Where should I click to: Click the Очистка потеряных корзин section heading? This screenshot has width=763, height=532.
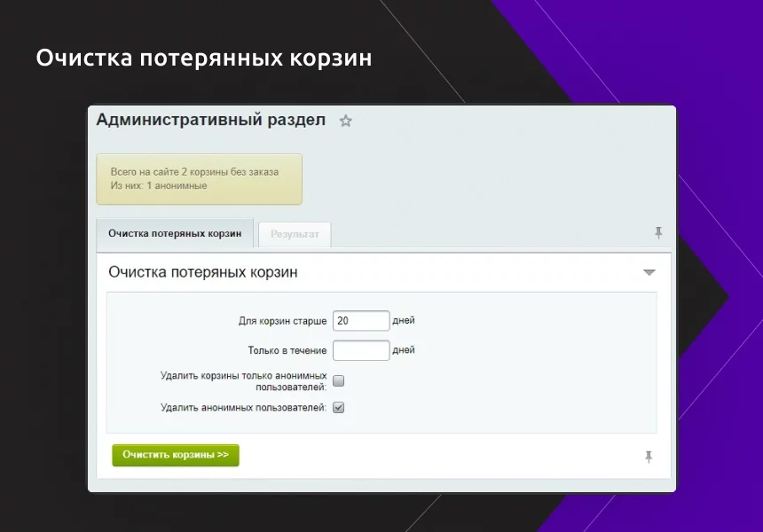202,272
